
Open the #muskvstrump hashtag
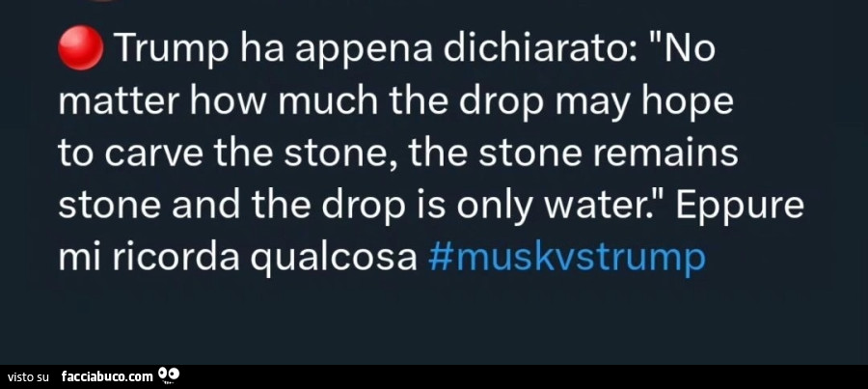click(567, 259)
